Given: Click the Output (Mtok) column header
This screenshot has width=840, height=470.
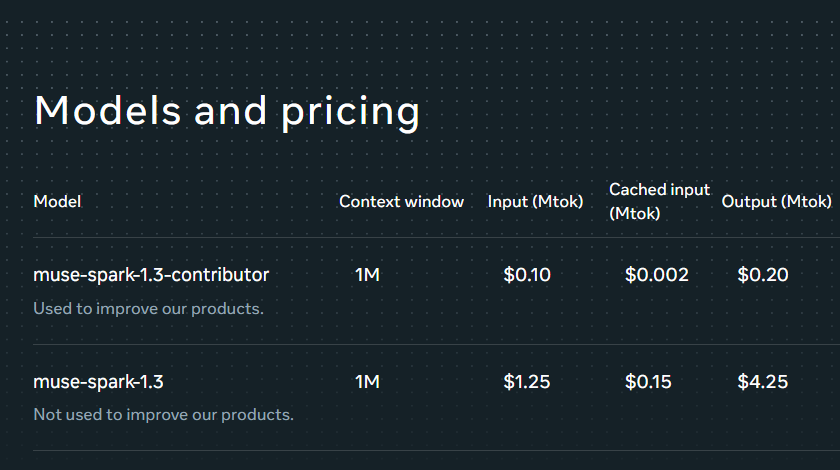Looking at the screenshot, I should pyautogui.click(x=776, y=202).
